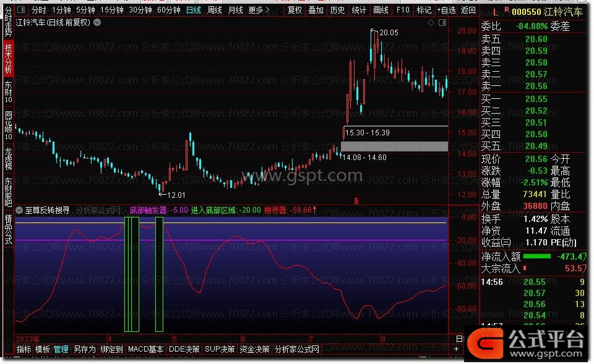Open the 东财10 side tab
594x364 pixels.
coord(8,92)
